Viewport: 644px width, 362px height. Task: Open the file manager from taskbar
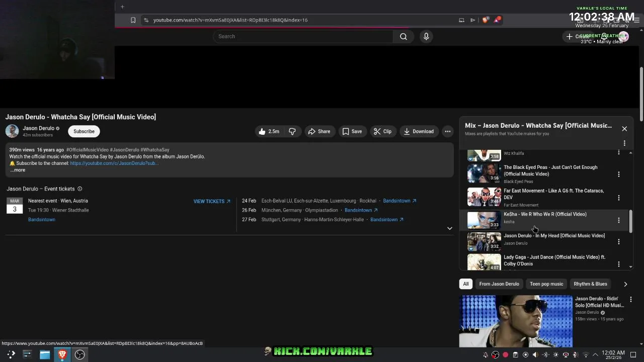click(45, 354)
